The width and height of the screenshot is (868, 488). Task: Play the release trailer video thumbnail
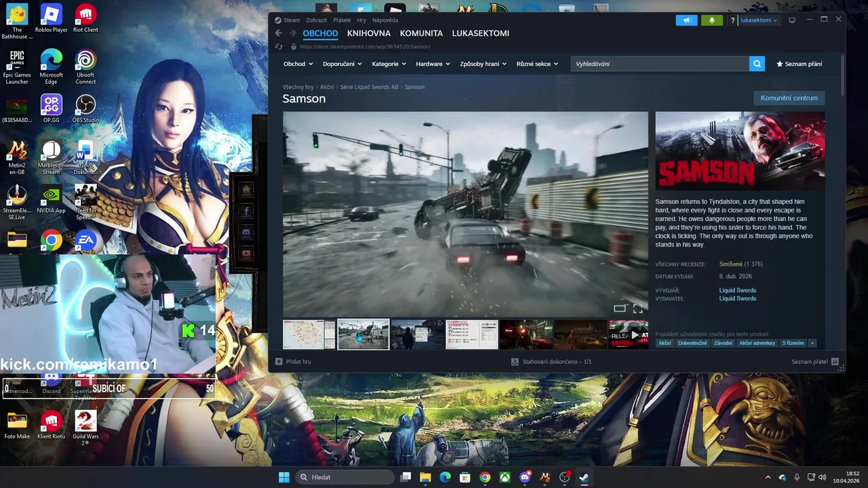[628, 335]
